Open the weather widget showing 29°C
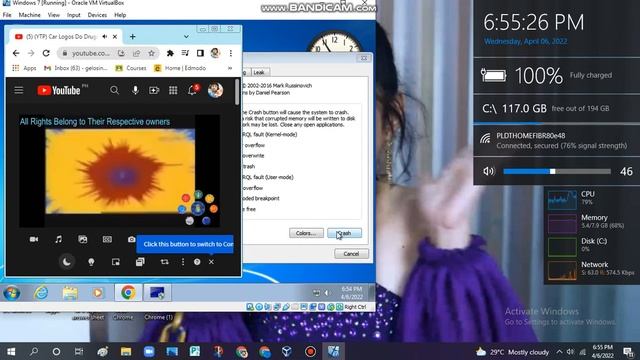The width and height of the screenshot is (640, 360). click(512, 352)
